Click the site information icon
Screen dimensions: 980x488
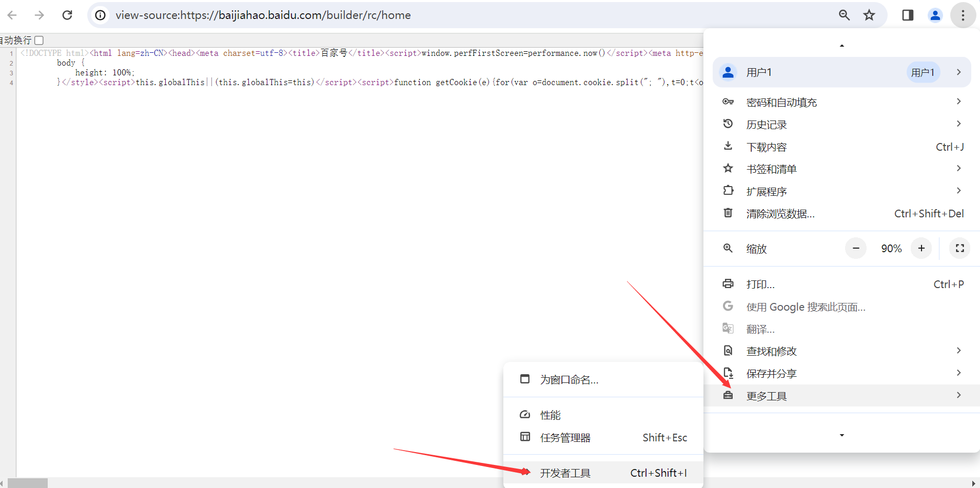101,15
